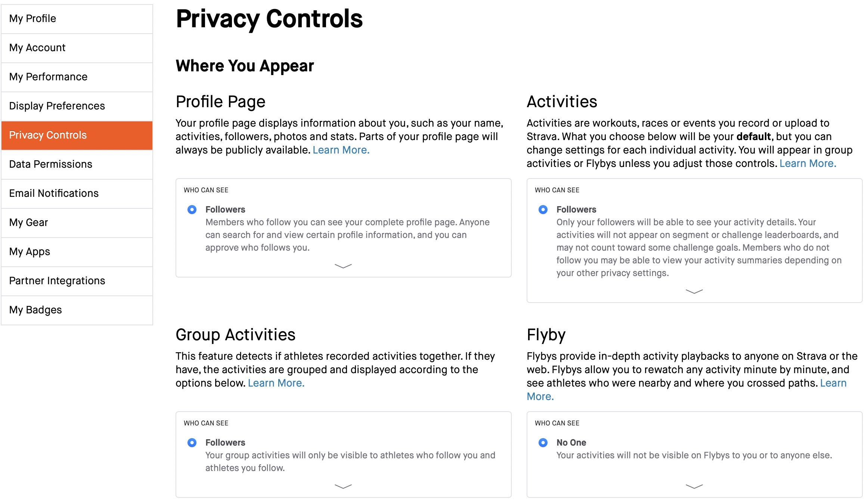The image size is (868, 502).
Task: Select Followers radio under Activities
Action: 543,210
